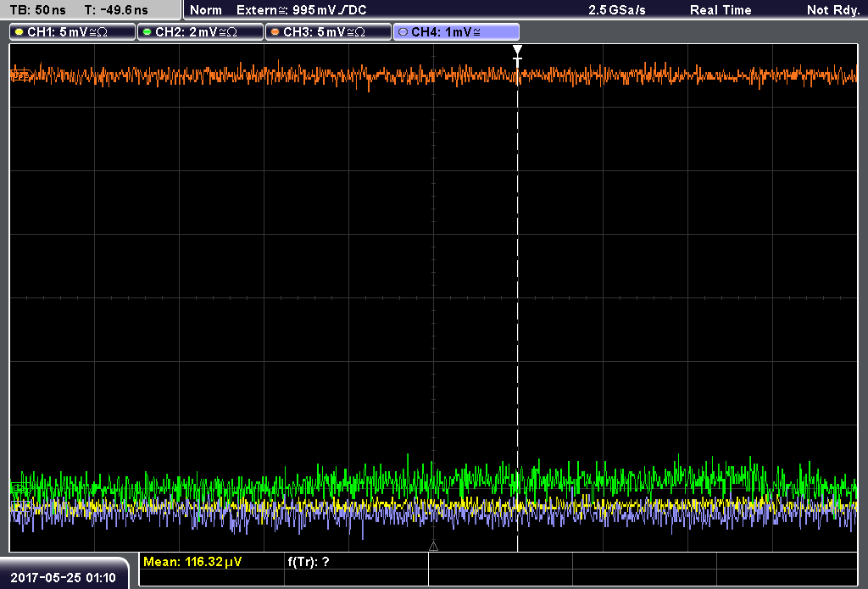Image resolution: width=868 pixels, height=589 pixels.
Task: Click the Norm trigger mode label
Action: [x=206, y=10]
